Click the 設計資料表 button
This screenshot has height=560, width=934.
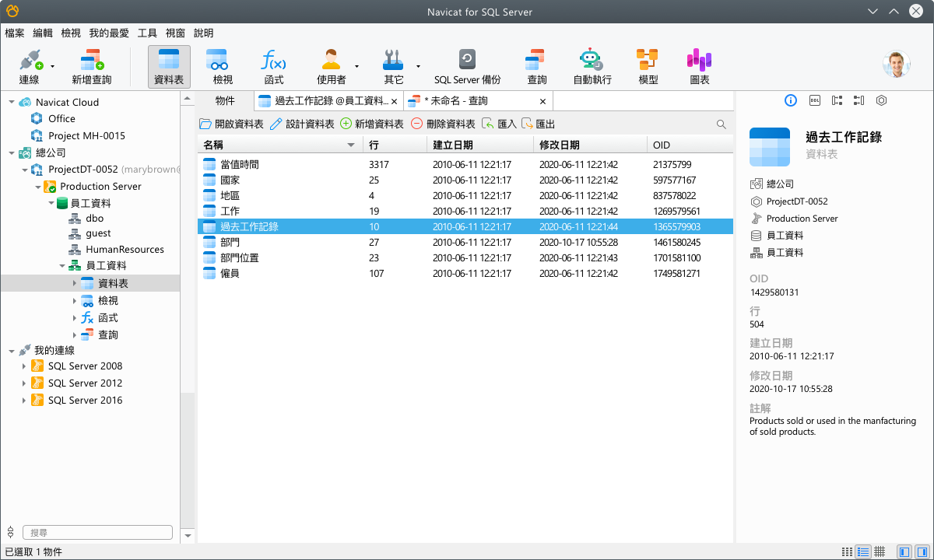302,124
